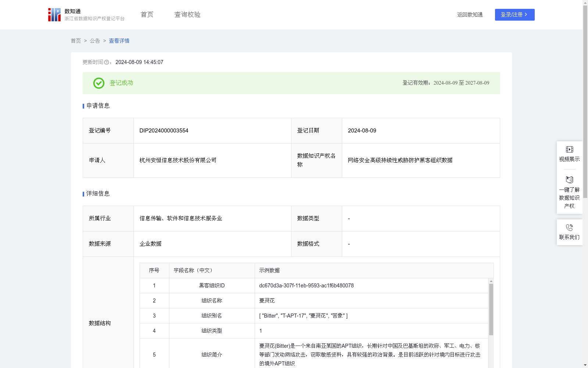Click the 申请信息 section heading
The image size is (588, 368).
[98, 106]
